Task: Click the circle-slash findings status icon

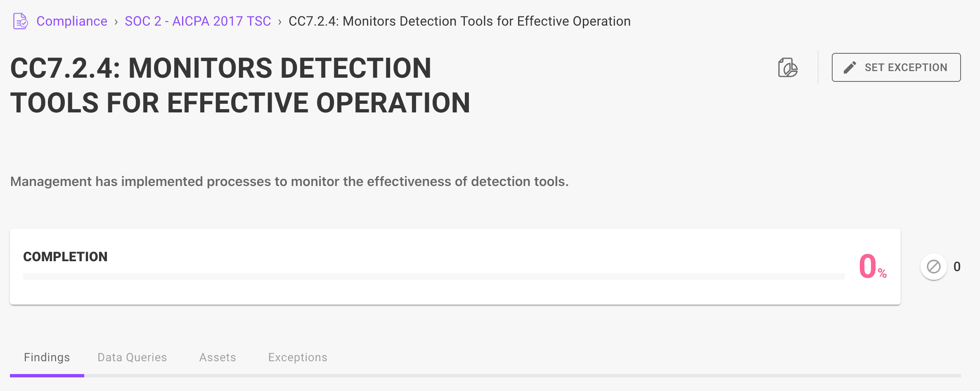Action: click(934, 267)
